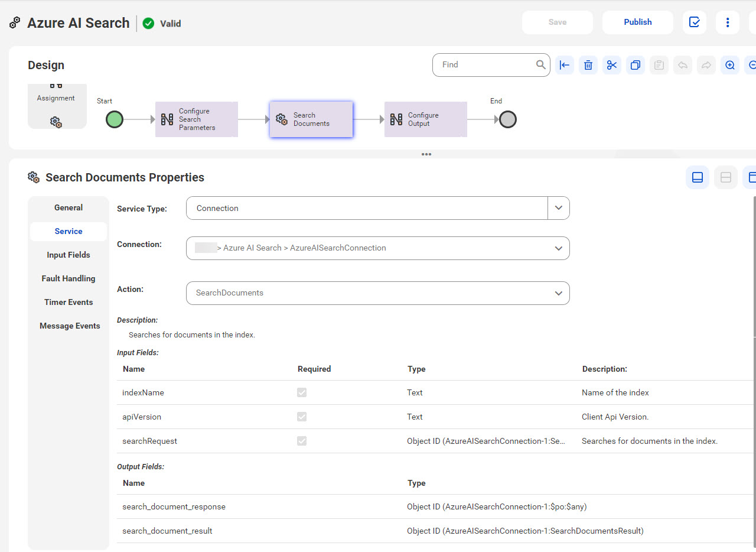Click the redo arrow icon
Image resolution: width=756 pixels, height=552 pixels.
[x=706, y=65]
